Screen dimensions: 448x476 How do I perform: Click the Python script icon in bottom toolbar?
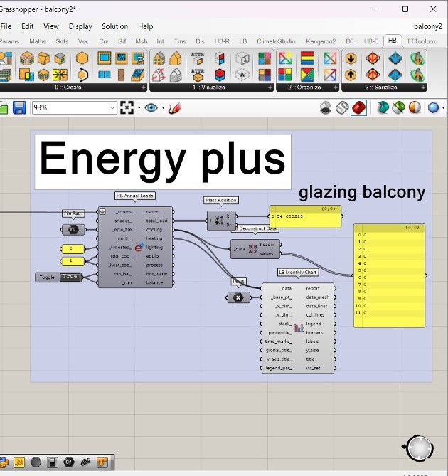4,462
